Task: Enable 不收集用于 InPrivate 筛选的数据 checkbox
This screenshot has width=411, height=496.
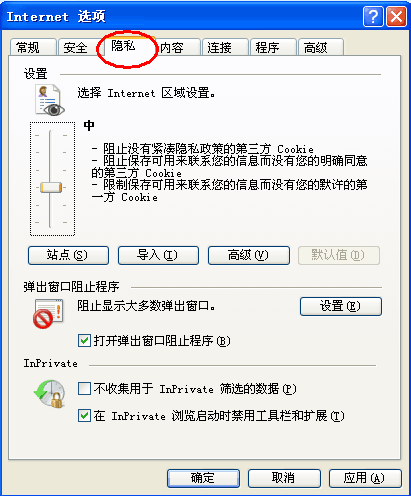Action: 84,389
